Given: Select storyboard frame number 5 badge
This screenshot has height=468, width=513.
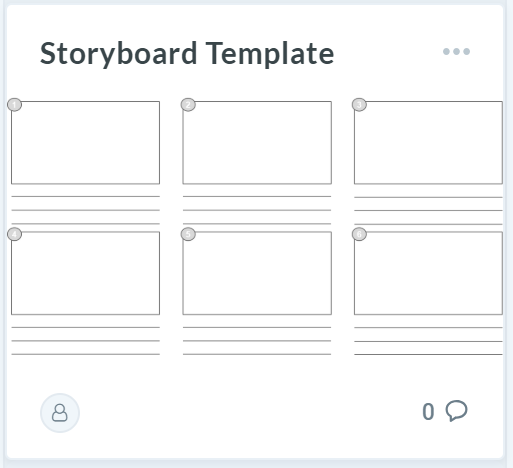Looking at the screenshot, I should [x=188, y=234].
